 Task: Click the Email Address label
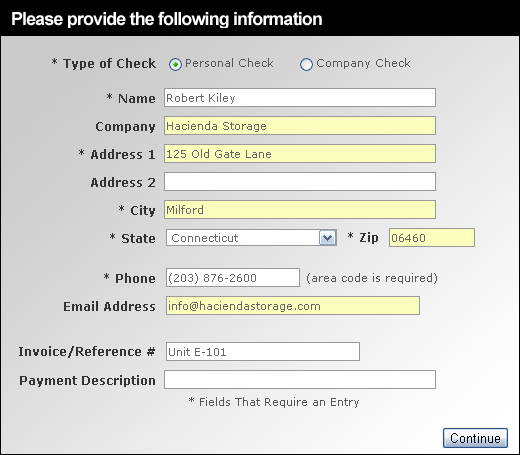(x=109, y=306)
